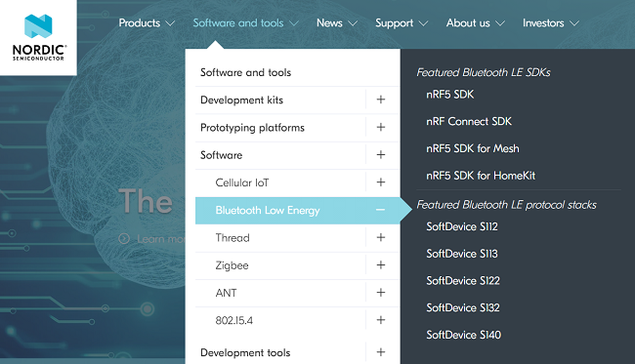Select Bluetooth Low Energy submenu item

click(268, 211)
